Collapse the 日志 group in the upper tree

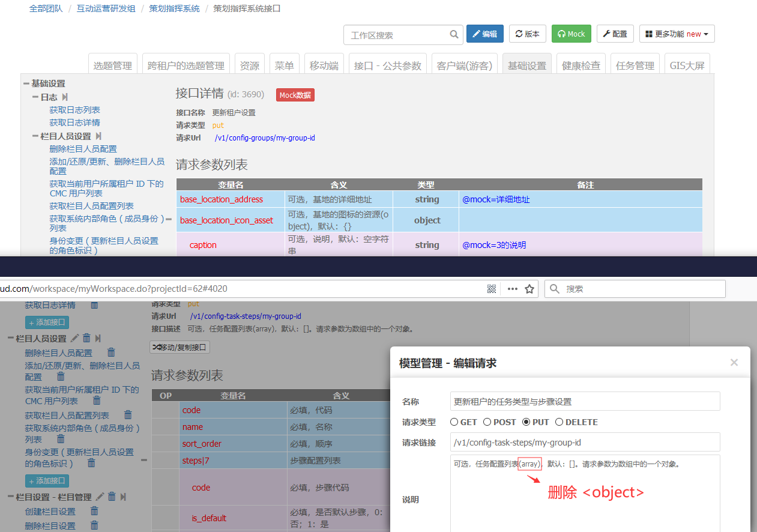tap(35, 97)
